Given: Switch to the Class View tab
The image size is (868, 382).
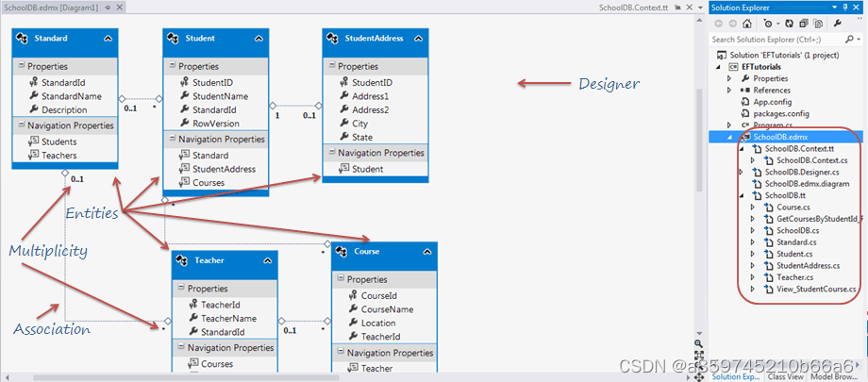Looking at the screenshot, I should (786, 376).
